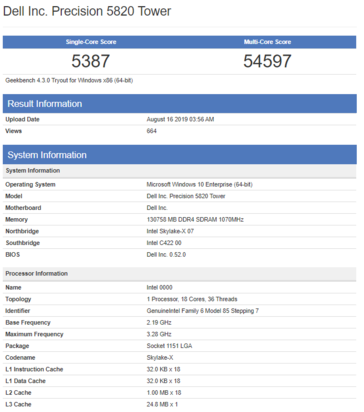Click the Base Frequency label
This screenshot has width=364, height=412.
(28, 323)
